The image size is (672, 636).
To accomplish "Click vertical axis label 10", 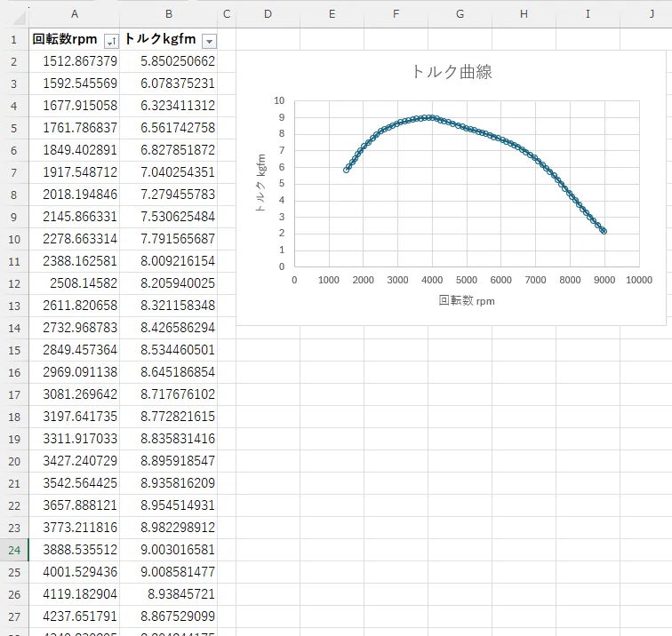I will point(279,100).
